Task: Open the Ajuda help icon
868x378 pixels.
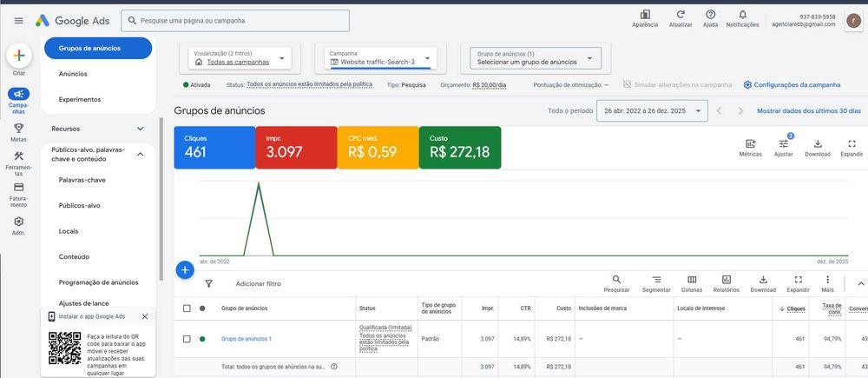Action: coord(710,15)
